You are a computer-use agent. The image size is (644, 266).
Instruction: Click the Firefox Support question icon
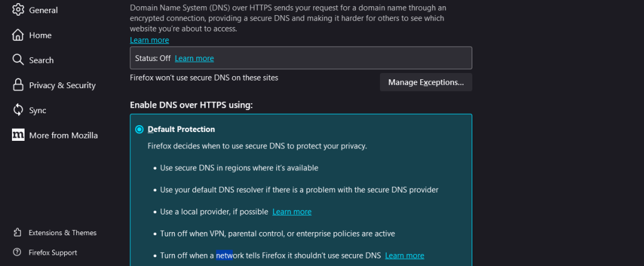17,252
